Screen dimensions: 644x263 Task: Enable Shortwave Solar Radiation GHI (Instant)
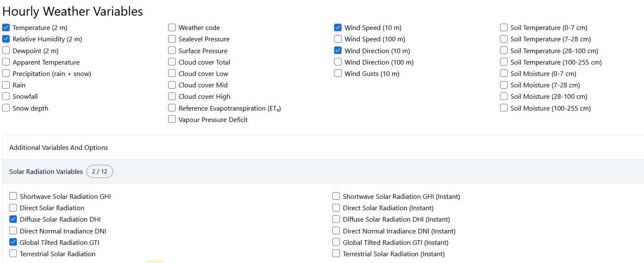(x=336, y=196)
